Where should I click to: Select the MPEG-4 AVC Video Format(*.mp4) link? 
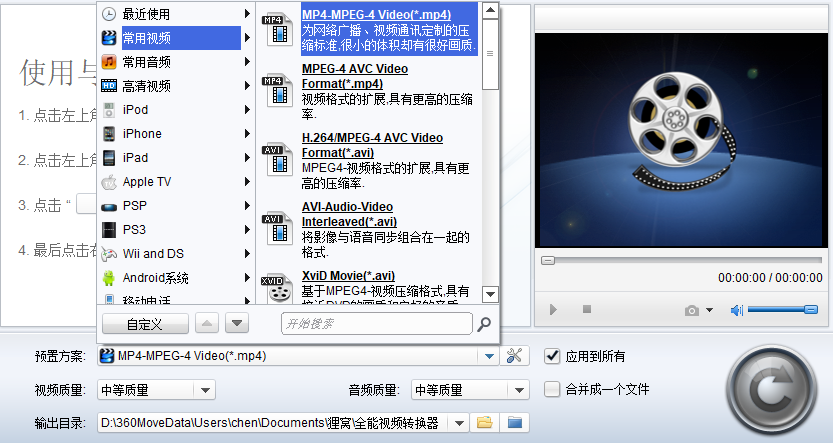coord(355,76)
